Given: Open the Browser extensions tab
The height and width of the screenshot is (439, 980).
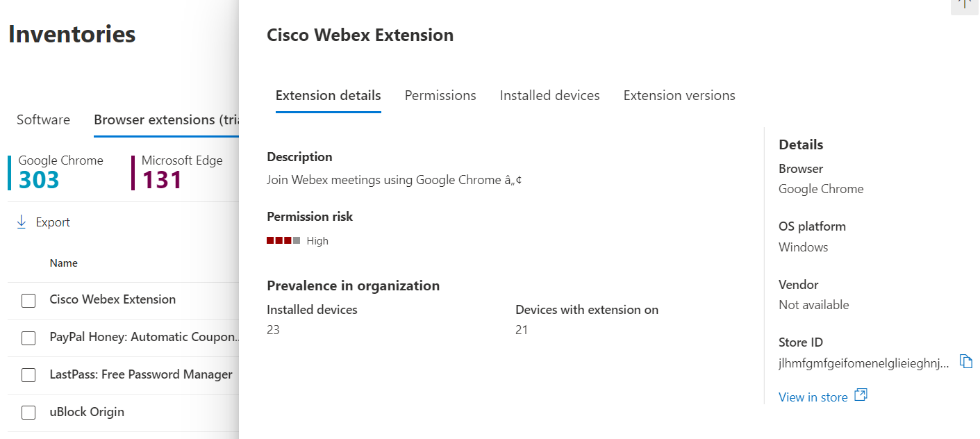Looking at the screenshot, I should 165,119.
